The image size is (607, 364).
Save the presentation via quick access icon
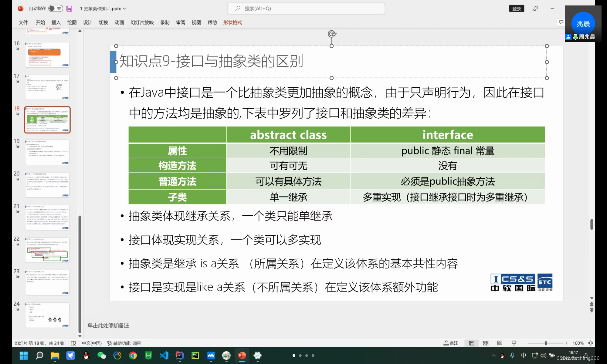pos(70,8)
